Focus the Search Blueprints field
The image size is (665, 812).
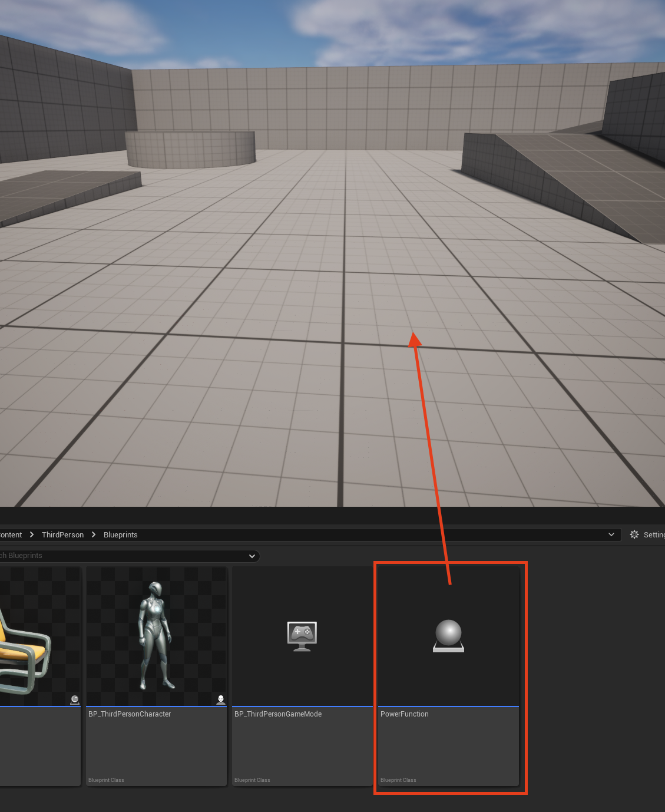point(129,556)
